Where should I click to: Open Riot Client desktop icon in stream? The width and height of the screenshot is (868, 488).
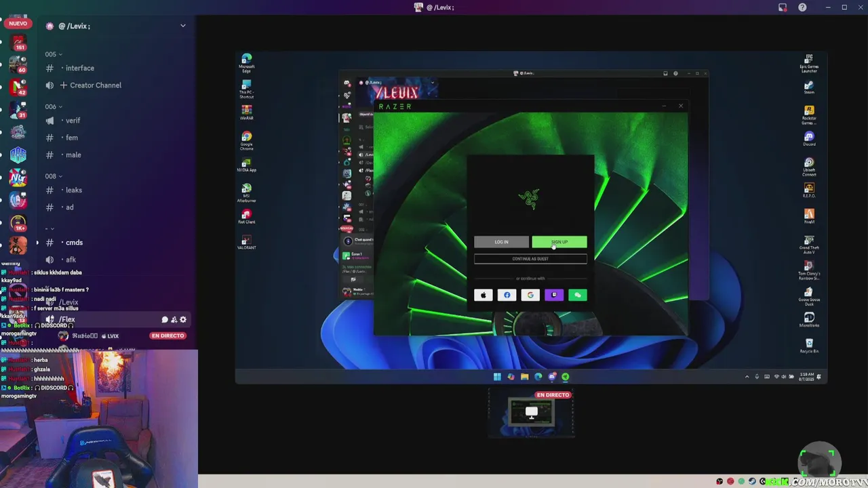(x=247, y=218)
